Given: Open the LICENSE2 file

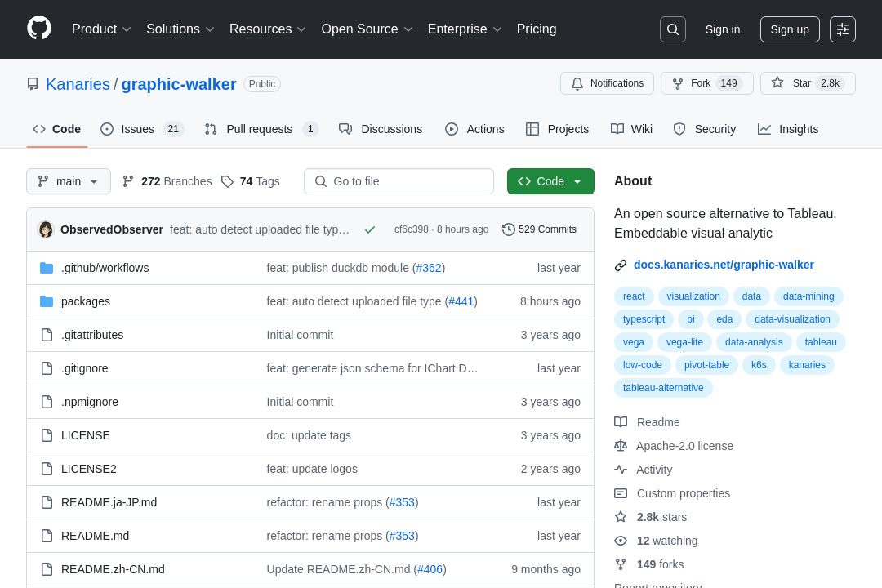Looking at the screenshot, I should tap(89, 469).
